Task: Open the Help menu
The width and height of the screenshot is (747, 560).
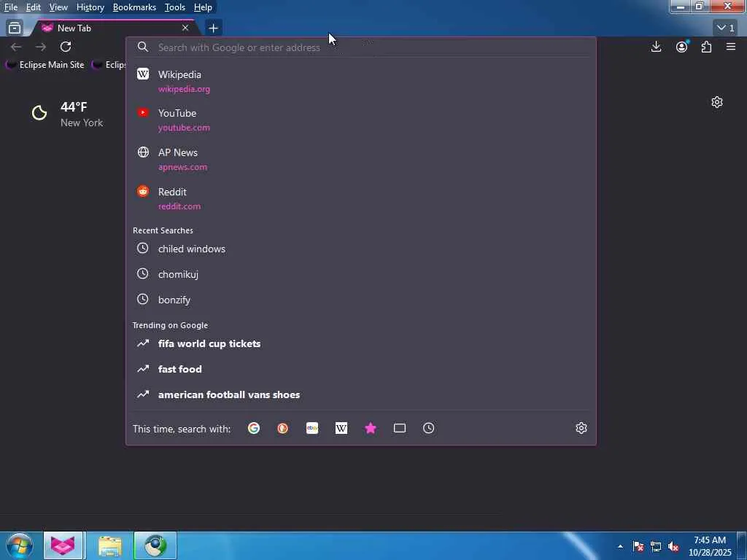Action: tap(203, 7)
